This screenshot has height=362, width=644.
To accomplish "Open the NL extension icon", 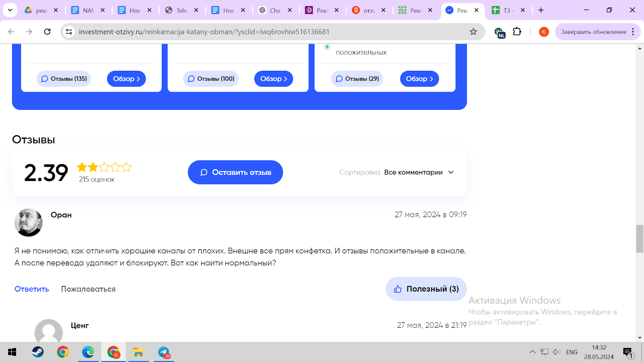I will [x=500, y=32].
